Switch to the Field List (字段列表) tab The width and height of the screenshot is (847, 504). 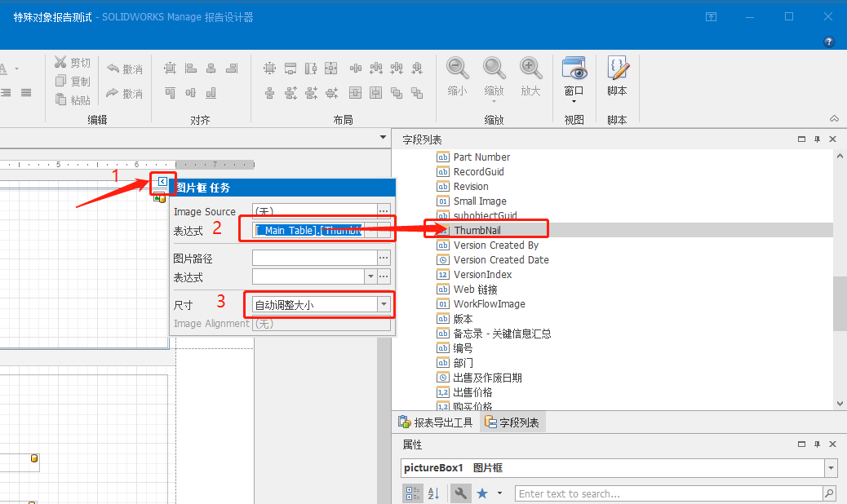(x=512, y=422)
